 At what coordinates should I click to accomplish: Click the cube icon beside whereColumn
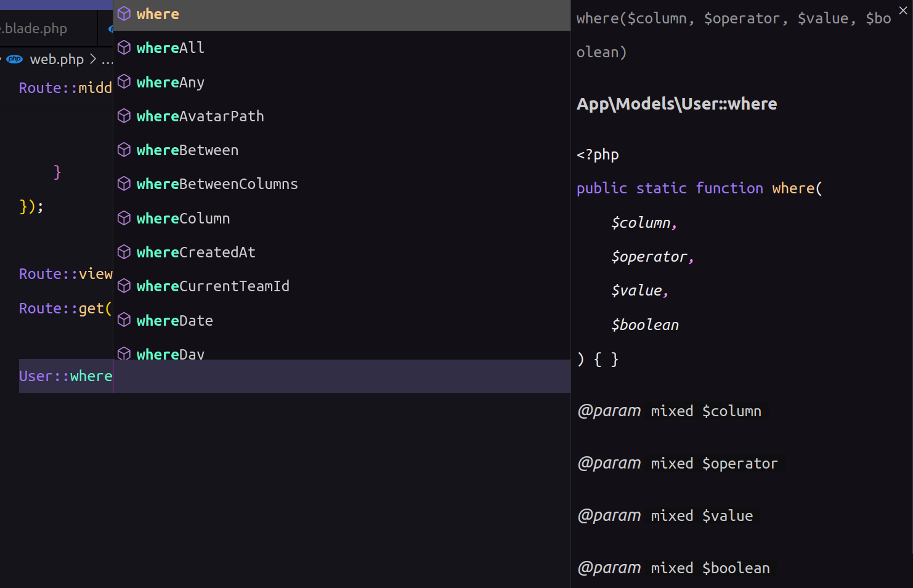tap(124, 218)
